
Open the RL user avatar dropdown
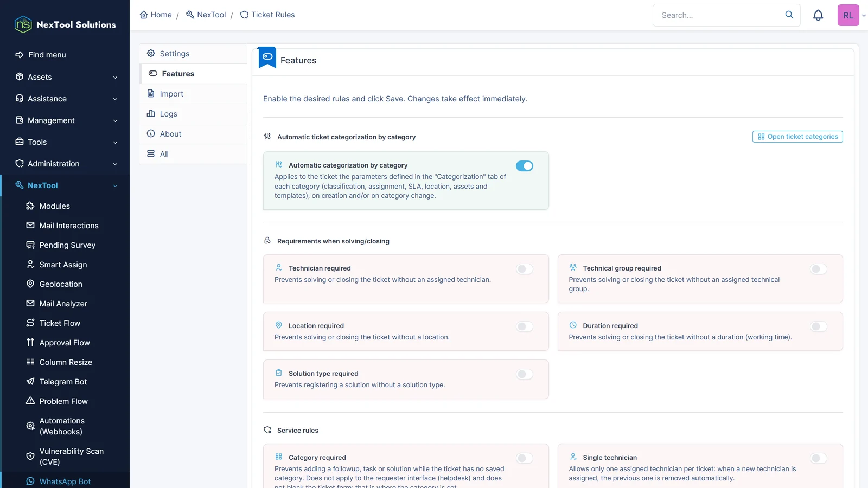tap(852, 15)
